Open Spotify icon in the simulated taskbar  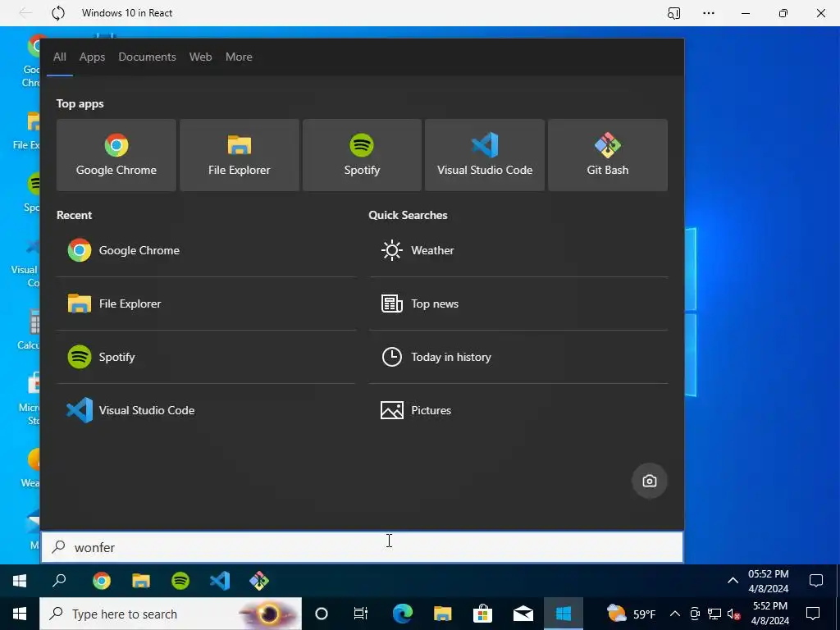click(x=180, y=581)
